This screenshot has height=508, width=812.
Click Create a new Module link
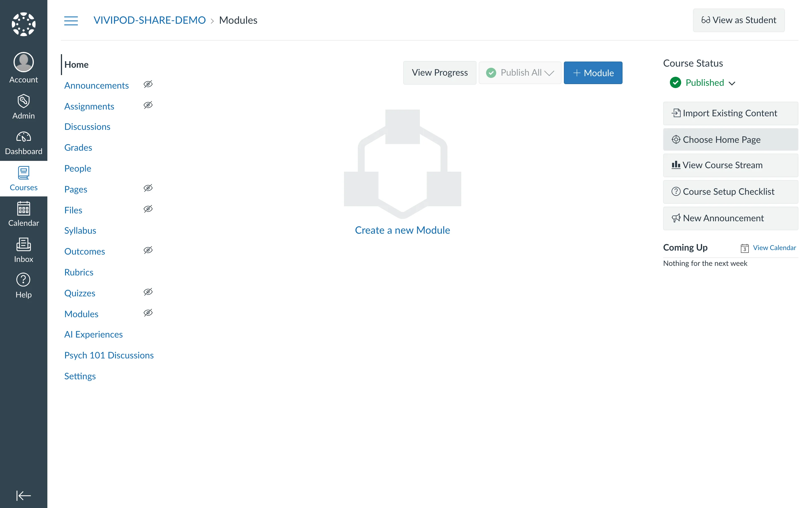[402, 230]
